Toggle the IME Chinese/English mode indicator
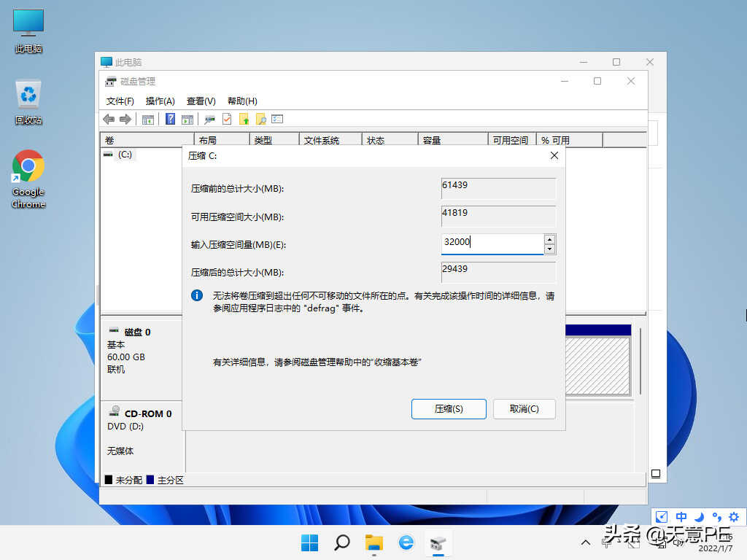The height and width of the screenshot is (560, 747). tap(681, 517)
